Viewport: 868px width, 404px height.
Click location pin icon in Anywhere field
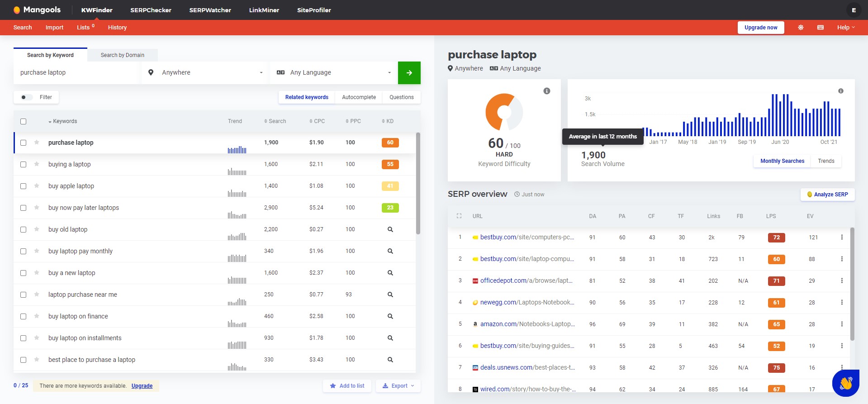point(151,72)
